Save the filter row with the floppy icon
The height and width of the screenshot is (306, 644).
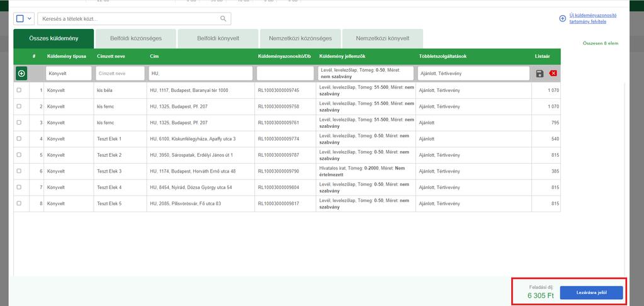(x=539, y=74)
